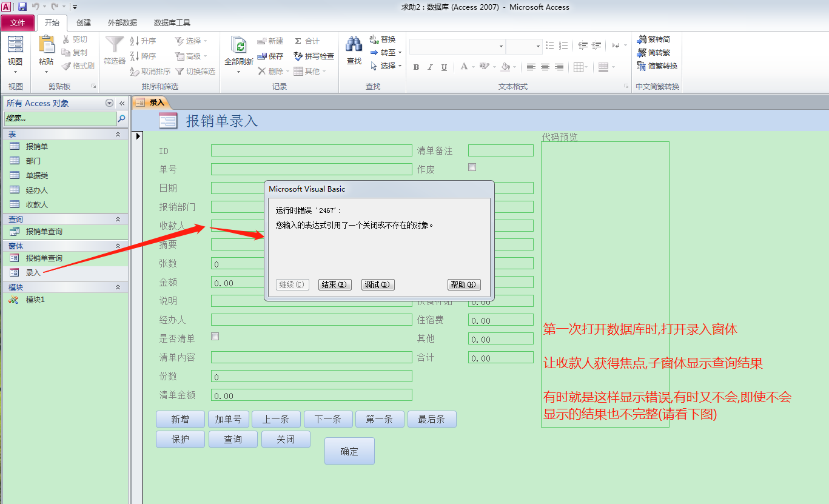Click the 保存 (Save record) ribbon button
829x504 pixels.
coord(270,56)
